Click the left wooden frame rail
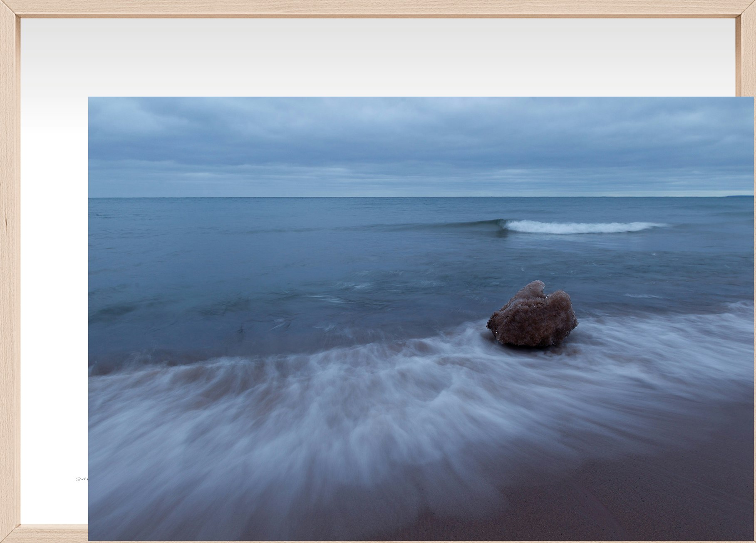 [9, 271]
